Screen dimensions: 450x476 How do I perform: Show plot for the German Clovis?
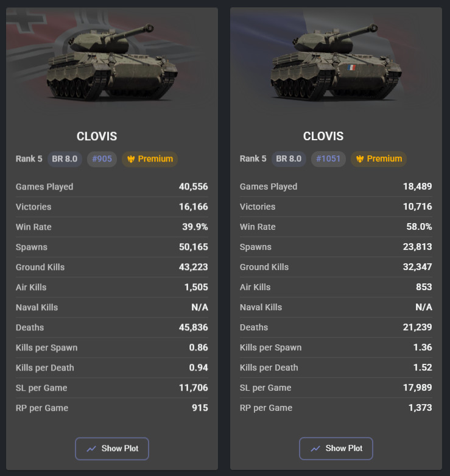point(112,449)
